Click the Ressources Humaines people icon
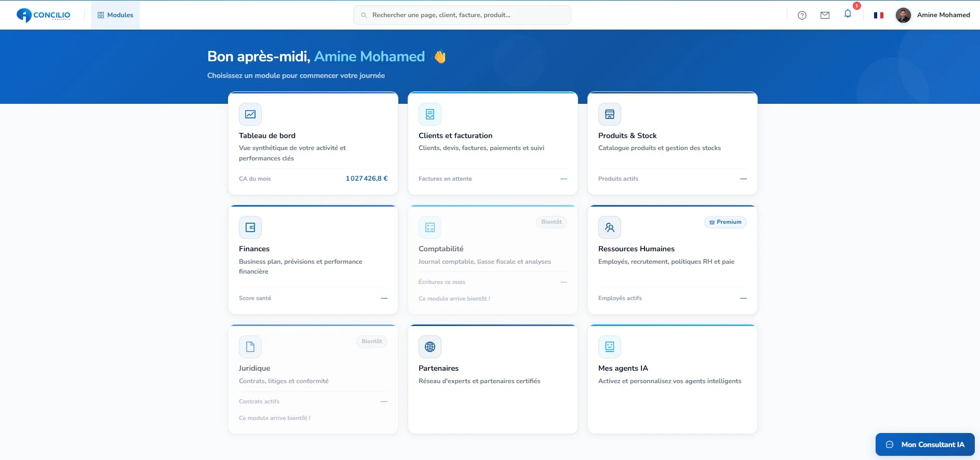 (x=610, y=227)
